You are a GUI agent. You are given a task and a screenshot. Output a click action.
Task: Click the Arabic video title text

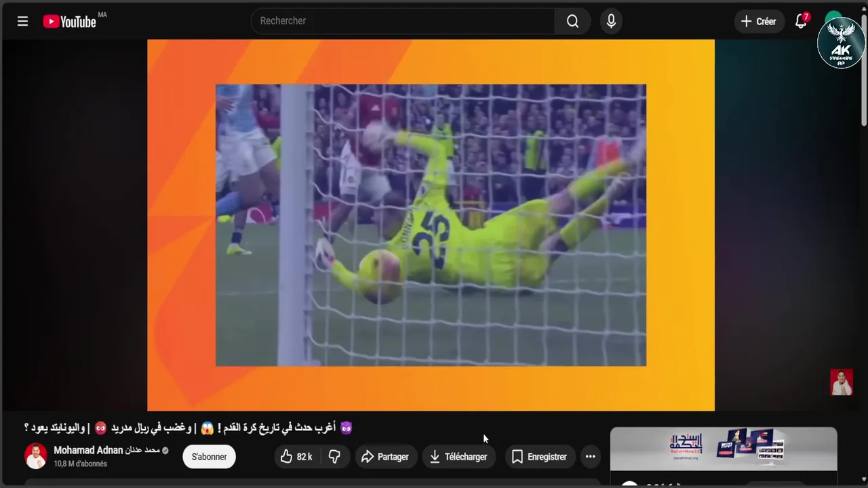tap(189, 428)
